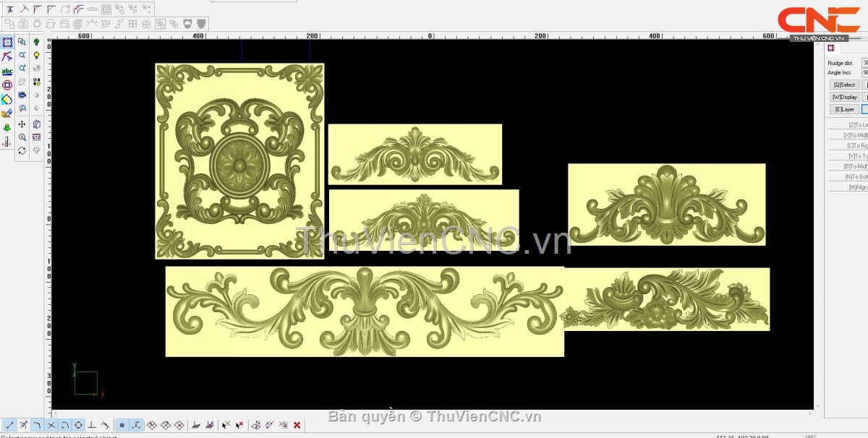868x438 pixels.
Task: Click the Nudge dist. input field
Action: click(864, 63)
